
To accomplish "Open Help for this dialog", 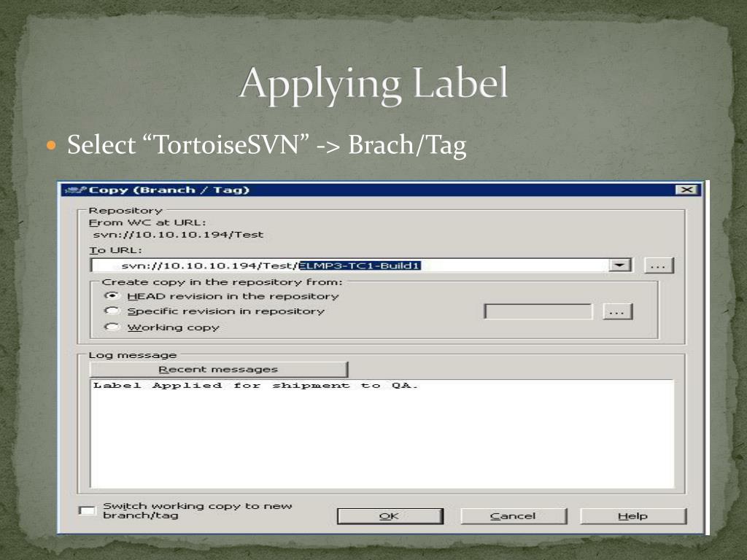I will coord(633,516).
